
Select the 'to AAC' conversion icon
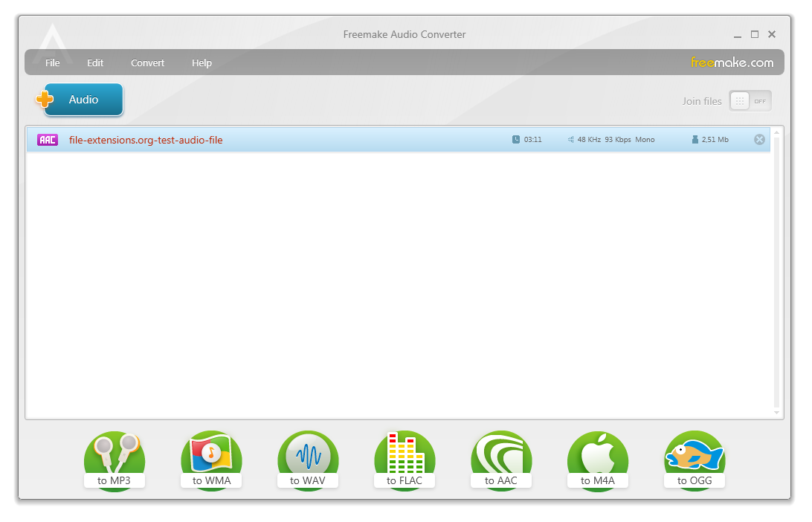pyautogui.click(x=501, y=454)
